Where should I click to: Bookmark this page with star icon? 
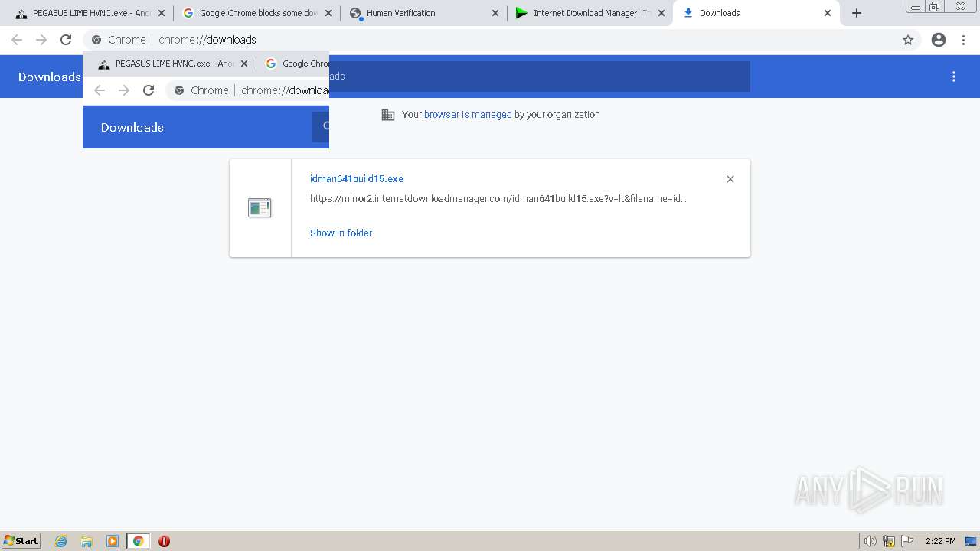click(908, 40)
